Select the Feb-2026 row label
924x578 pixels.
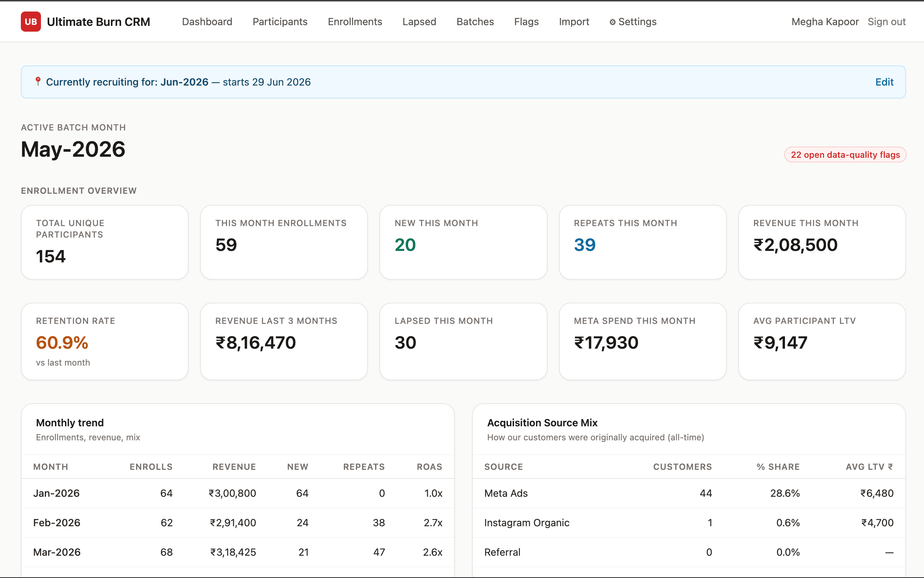57,523
